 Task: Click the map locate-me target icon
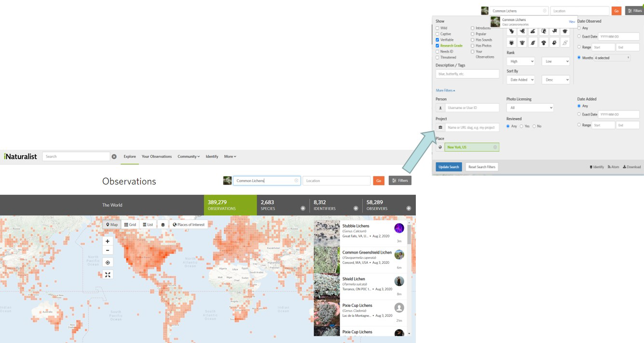pyautogui.click(x=108, y=263)
